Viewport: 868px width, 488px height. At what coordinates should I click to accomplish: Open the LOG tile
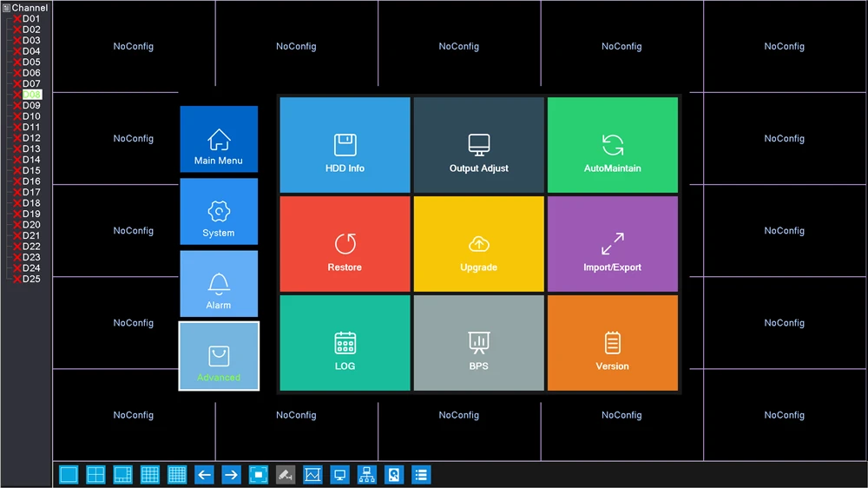(345, 343)
